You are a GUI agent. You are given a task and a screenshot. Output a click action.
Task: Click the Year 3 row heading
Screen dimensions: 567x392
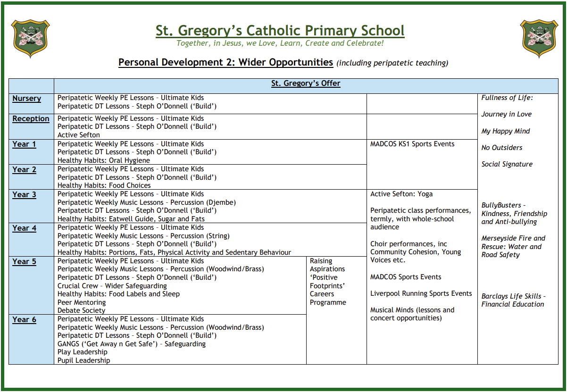click(x=24, y=194)
